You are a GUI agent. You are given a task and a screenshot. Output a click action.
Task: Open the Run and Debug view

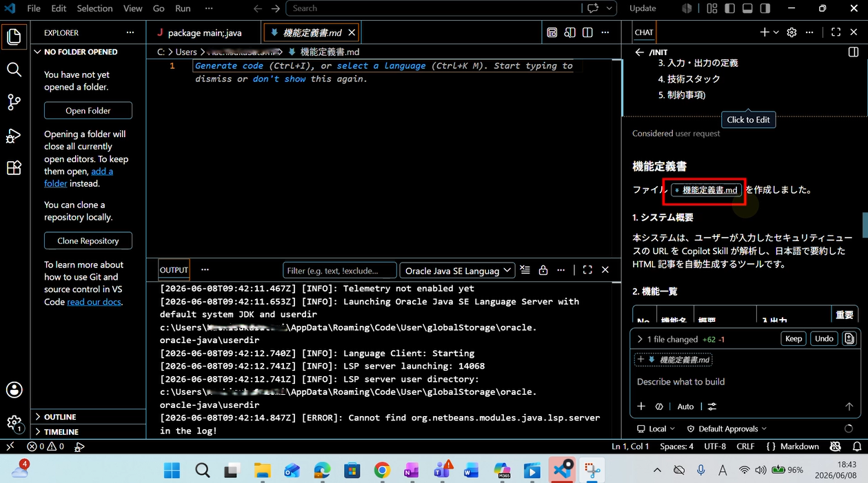pos(14,135)
